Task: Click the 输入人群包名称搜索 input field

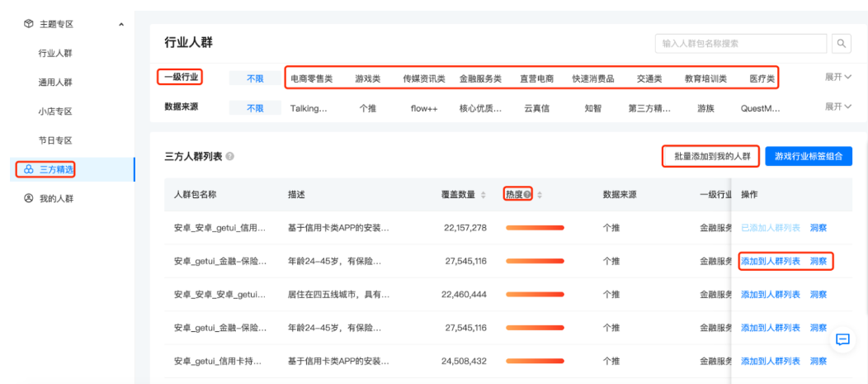Action: click(x=741, y=43)
